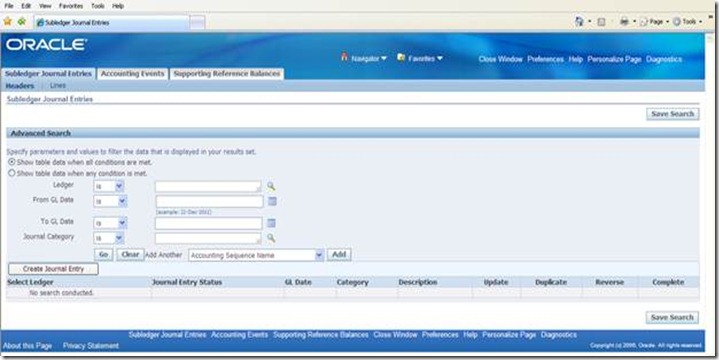The image size is (719, 360).
Task: Switch to Accounting Events tab
Action: coord(133,74)
